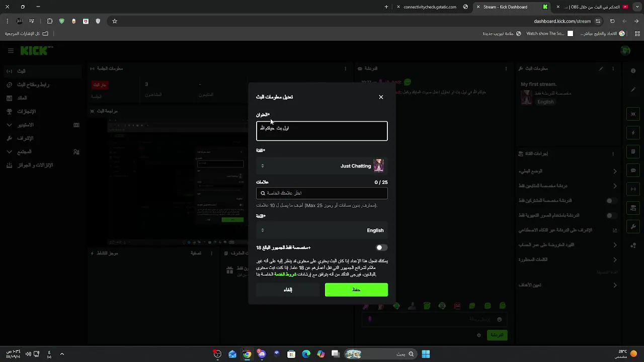Open Microsoft Edge from the taskbar
644x362 pixels.
306,354
